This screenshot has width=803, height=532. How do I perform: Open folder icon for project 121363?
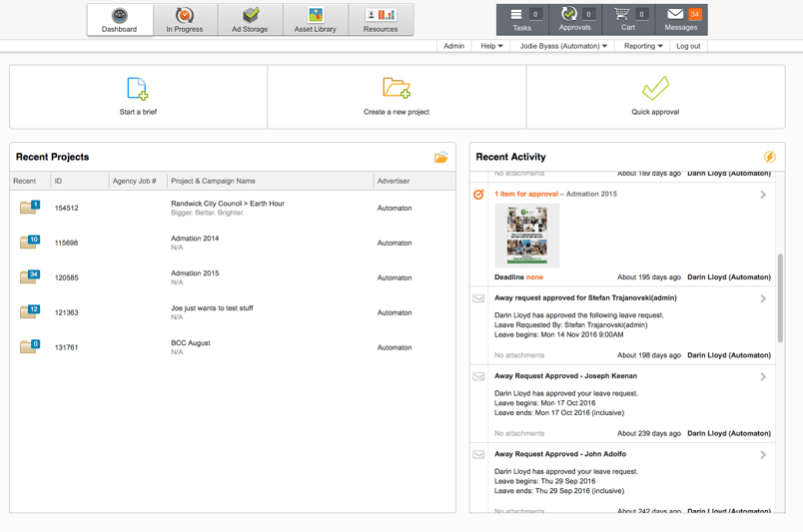point(30,311)
